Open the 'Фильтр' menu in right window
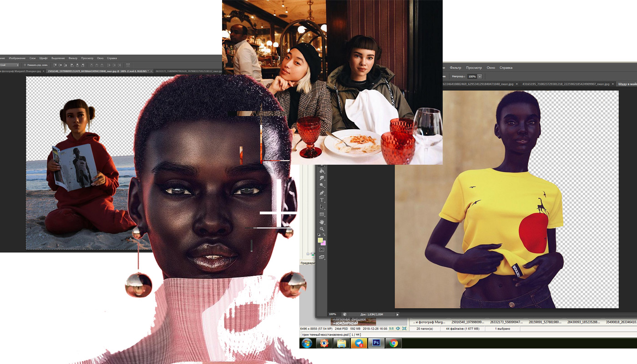The height and width of the screenshot is (364, 637). pyautogui.click(x=455, y=68)
